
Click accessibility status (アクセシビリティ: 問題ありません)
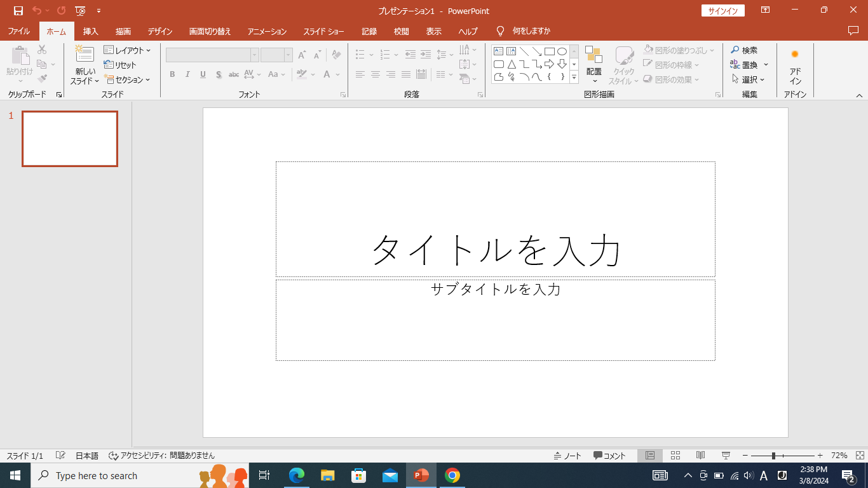(161, 456)
